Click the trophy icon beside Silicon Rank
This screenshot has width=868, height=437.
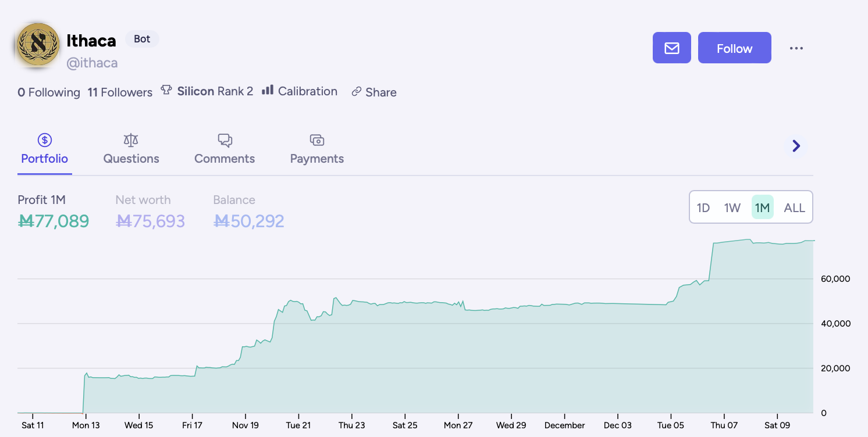[166, 90]
